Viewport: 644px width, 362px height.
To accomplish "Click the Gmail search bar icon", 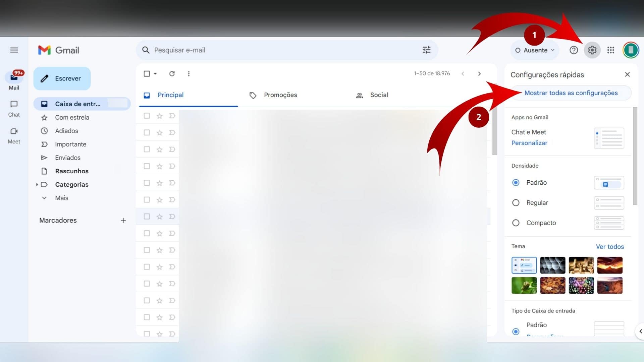I will coord(146,50).
